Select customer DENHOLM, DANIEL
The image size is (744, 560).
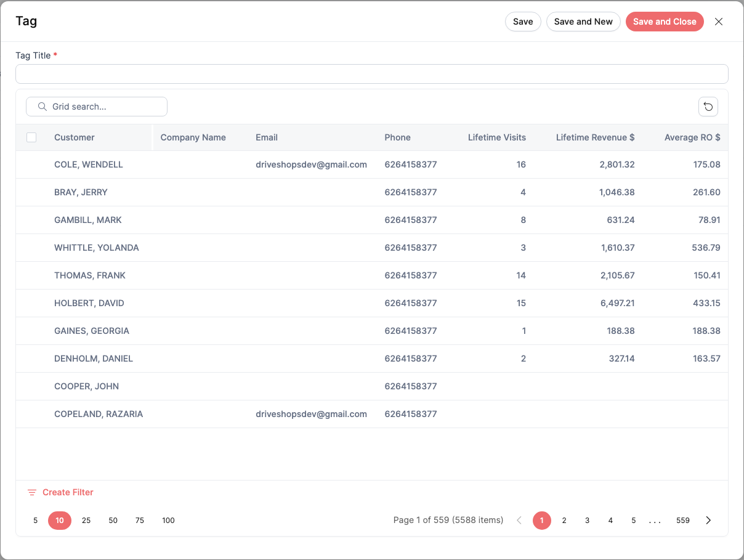[94, 359]
